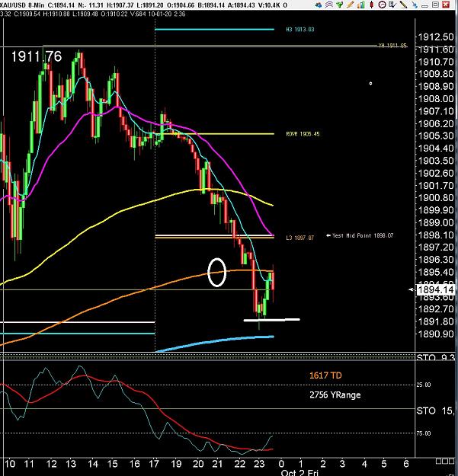This screenshot has width=458, height=476.
Task: Click the 1890.90 price axis value
Action: coord(436,334)
